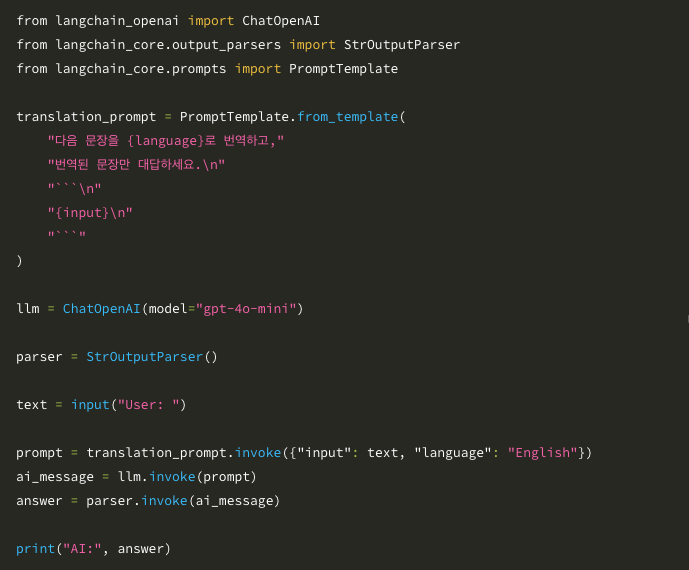Click the 'from_template' method call
689x570 pixels.
point(347,117)
